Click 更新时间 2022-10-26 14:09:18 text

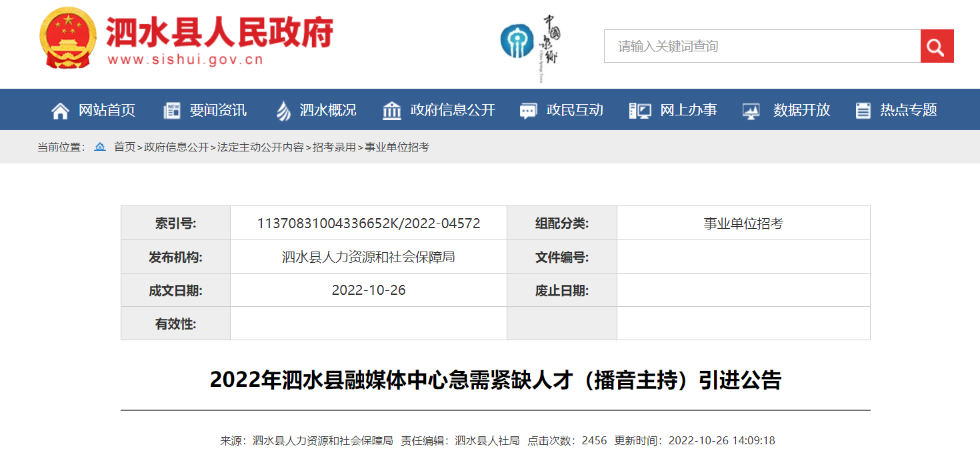coord(695,441)
